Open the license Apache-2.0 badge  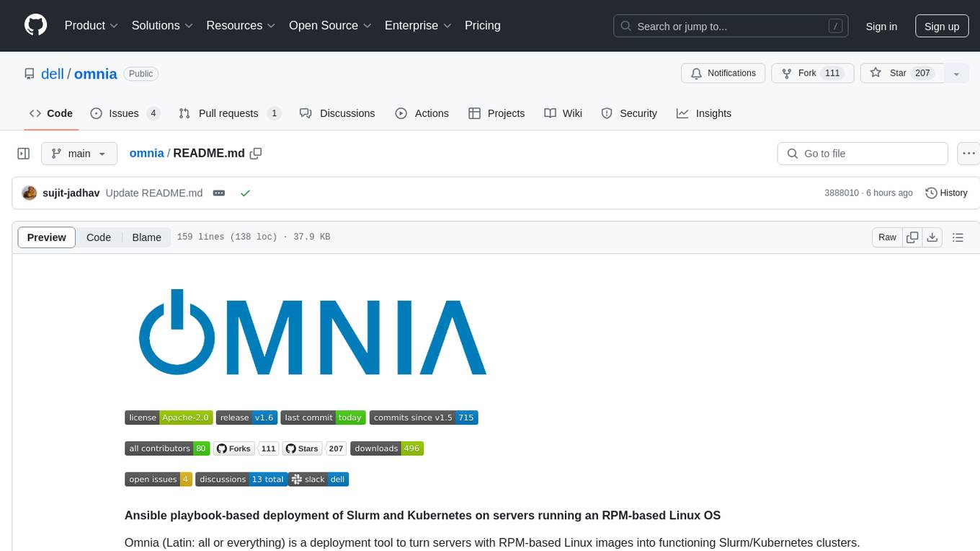(x=169, y=418)
